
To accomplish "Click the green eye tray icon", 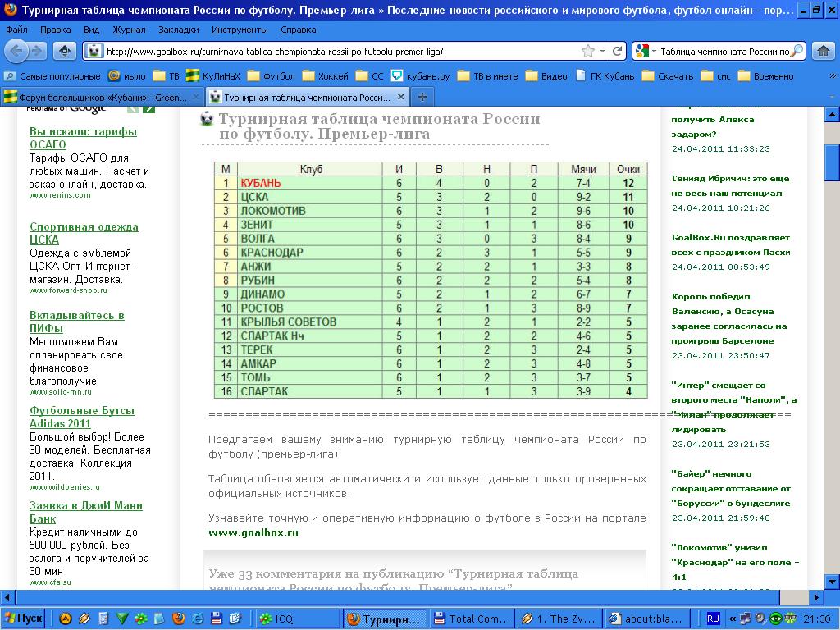I will click(775, 619).
